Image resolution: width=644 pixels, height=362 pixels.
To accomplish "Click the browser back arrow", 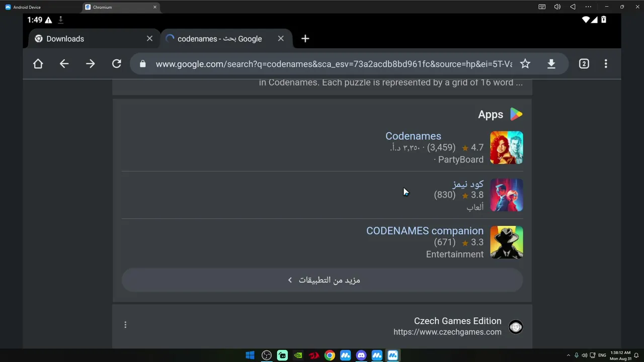I will click(64, 64).
